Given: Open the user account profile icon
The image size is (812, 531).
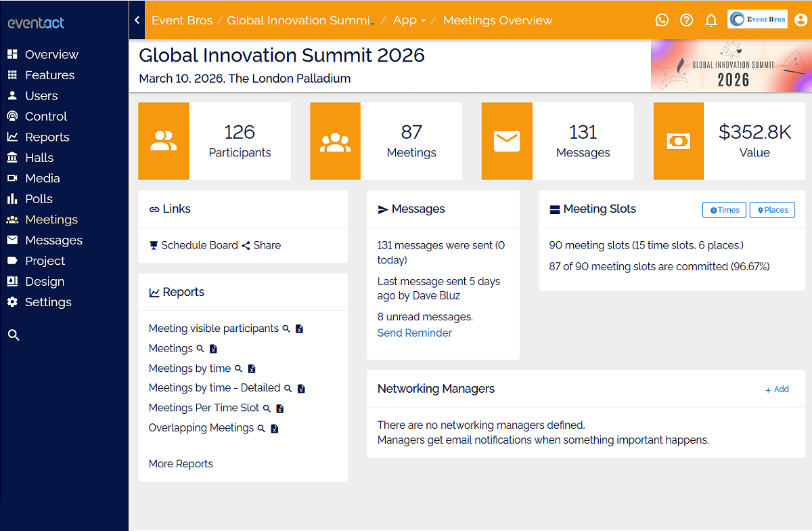Looking at the screenshot, I should (800, 20).
